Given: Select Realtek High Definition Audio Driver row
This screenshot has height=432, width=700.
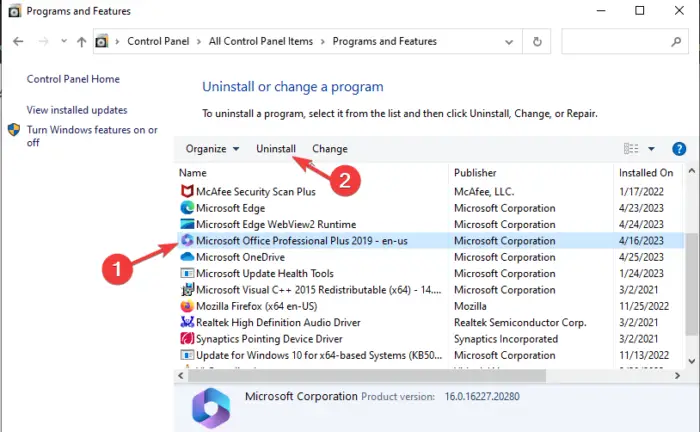Looking at the screenshot, I should click(x=430, y=322).
